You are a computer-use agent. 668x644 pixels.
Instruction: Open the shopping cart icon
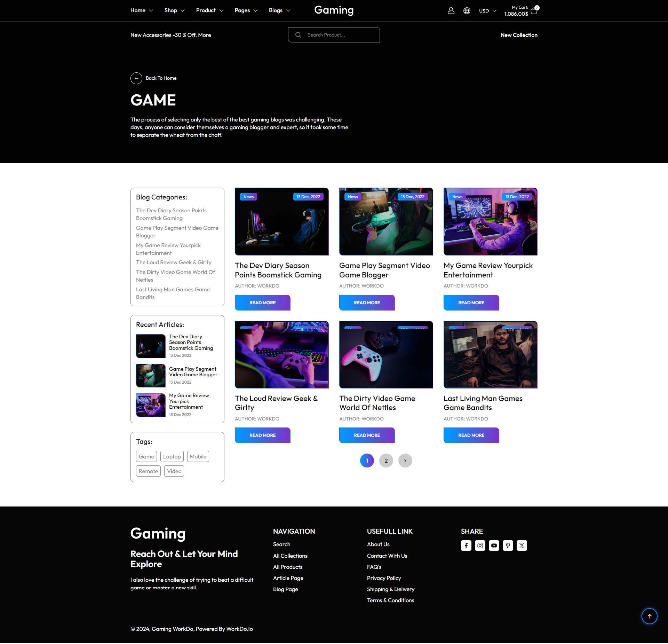pos(534,11)
